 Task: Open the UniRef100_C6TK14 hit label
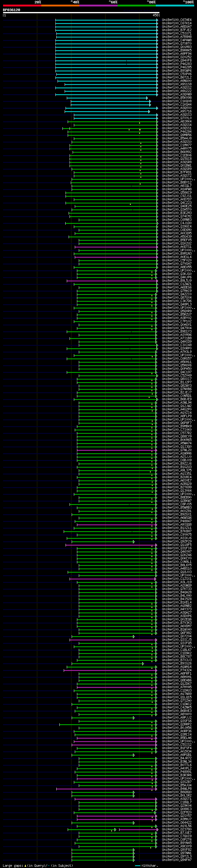coord(176,23)
